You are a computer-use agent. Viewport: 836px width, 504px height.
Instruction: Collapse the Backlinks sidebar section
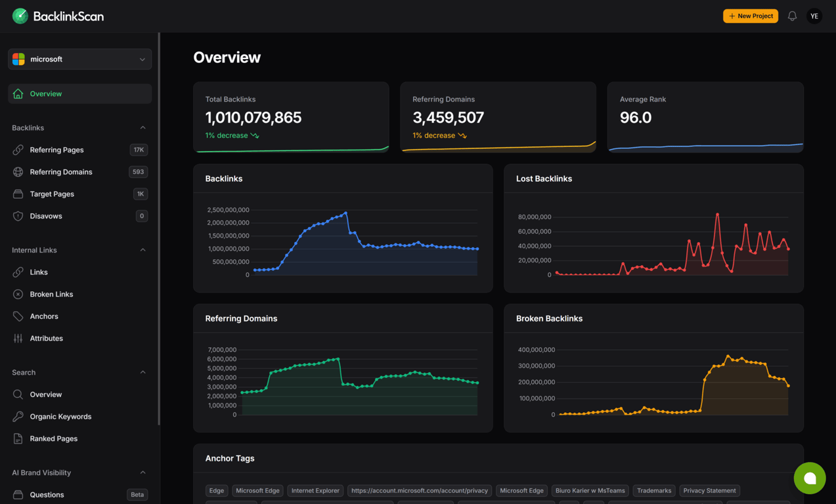pos(143,128)
